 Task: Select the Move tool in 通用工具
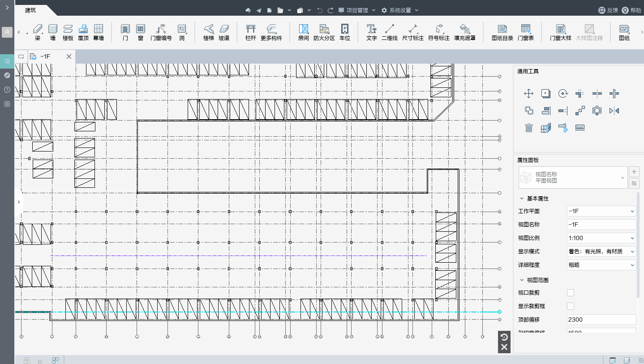528,93
